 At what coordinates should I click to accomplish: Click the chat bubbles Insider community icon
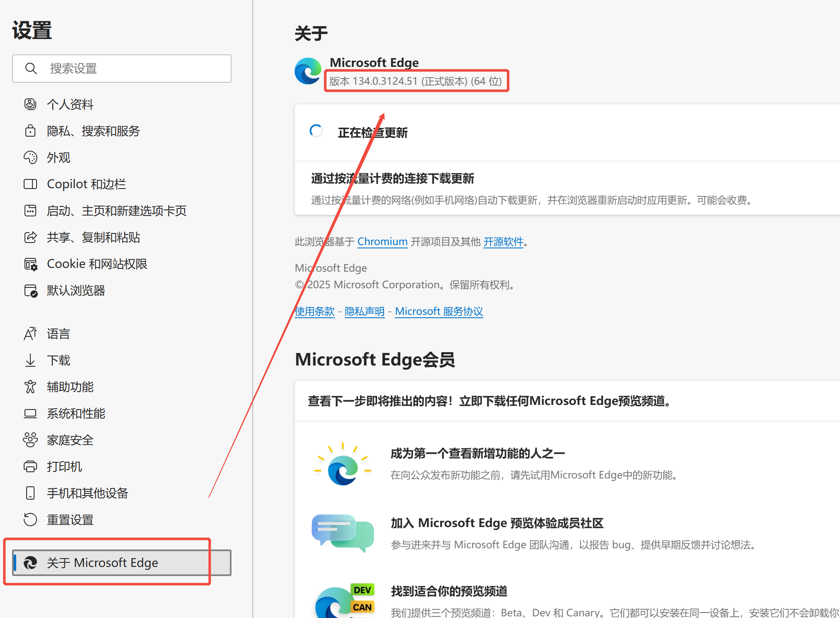click(x=342, y=533)
